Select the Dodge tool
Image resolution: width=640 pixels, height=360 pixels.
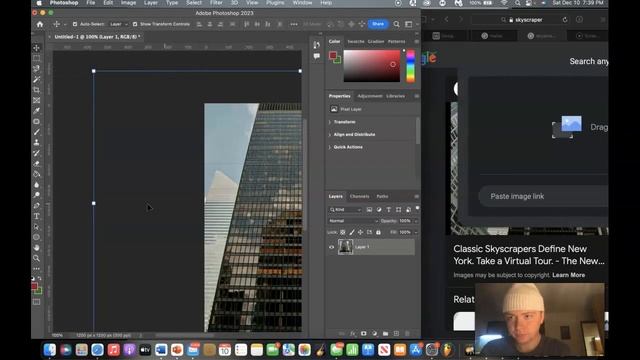[36, 195]
